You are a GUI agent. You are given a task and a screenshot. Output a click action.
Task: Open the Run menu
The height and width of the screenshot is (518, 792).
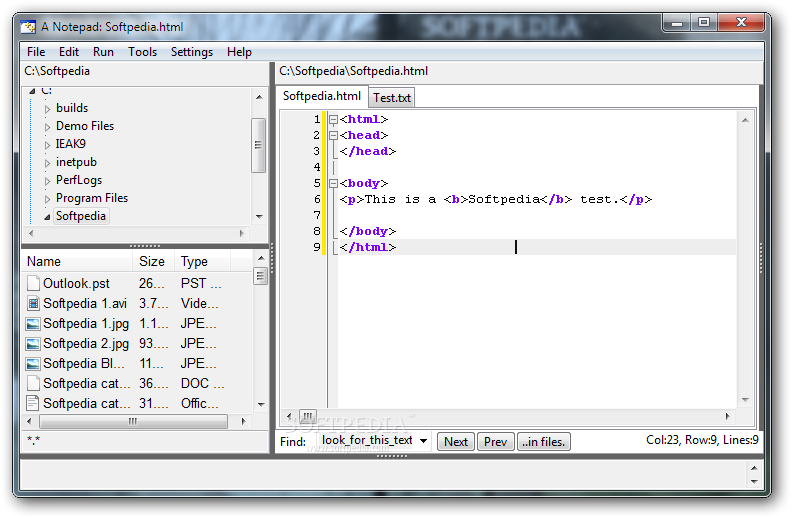pos(103,51)
